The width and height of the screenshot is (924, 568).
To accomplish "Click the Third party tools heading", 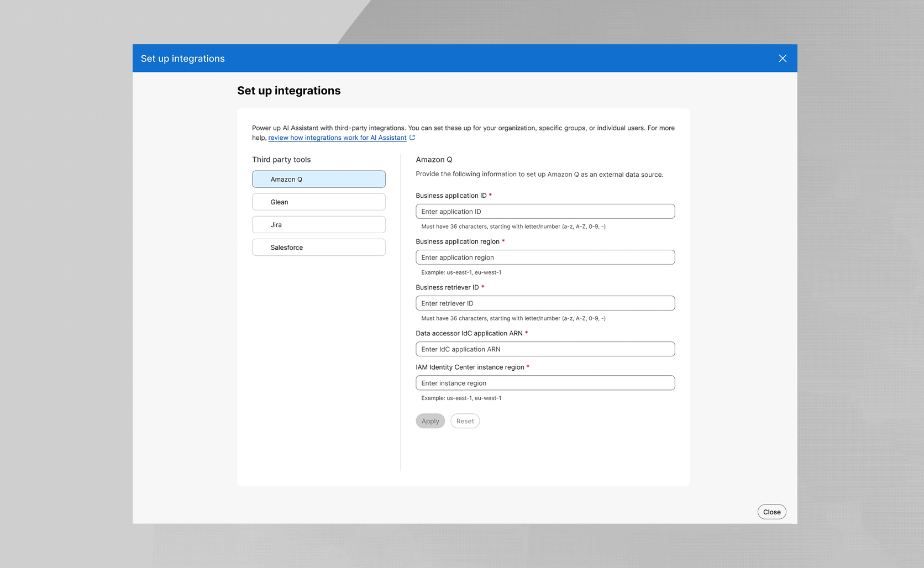I will (x=281, y=159).
